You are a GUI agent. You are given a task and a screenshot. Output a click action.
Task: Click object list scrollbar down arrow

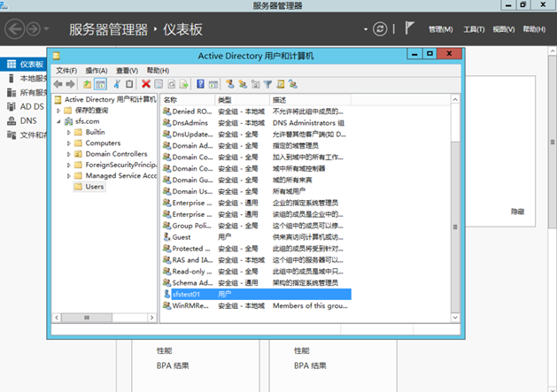(x=455, y=318)
